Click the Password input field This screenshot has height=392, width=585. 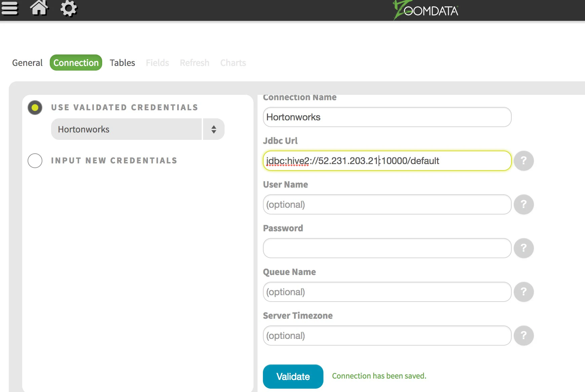coord(387,248)
